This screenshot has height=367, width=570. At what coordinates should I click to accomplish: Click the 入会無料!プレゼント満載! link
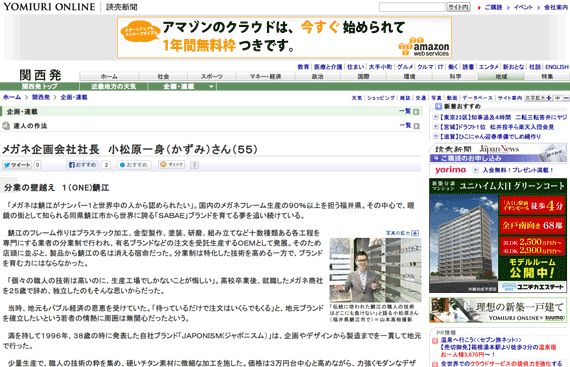(518, 170)
